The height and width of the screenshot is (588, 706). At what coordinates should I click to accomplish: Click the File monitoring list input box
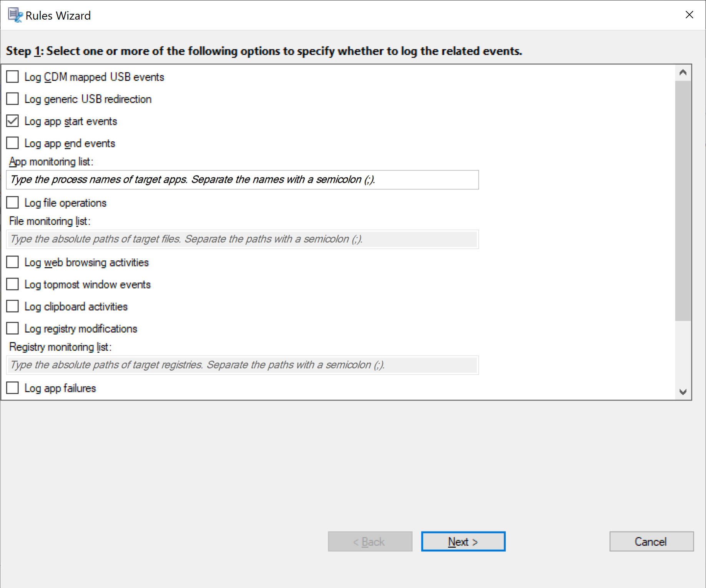click(x=242, y=239)
